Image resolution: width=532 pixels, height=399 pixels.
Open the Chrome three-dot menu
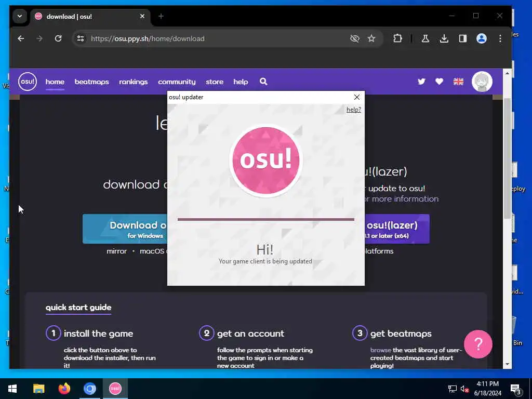(500, 38)
